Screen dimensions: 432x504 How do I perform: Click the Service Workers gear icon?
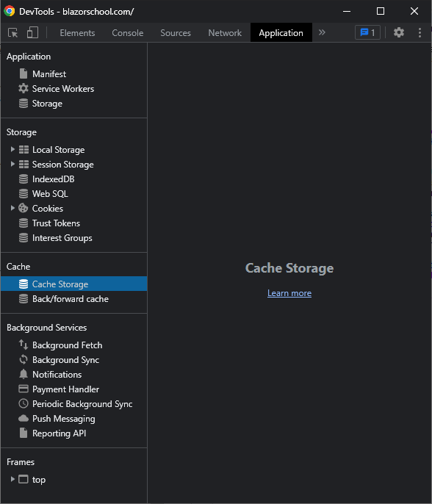click(x=24, y=88)
